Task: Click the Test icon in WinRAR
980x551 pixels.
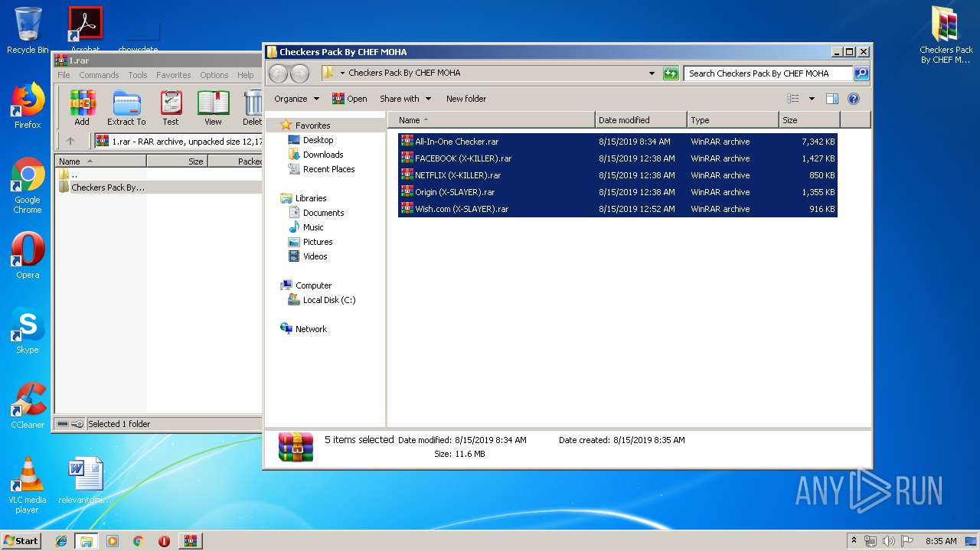Action: pos(171,108)
